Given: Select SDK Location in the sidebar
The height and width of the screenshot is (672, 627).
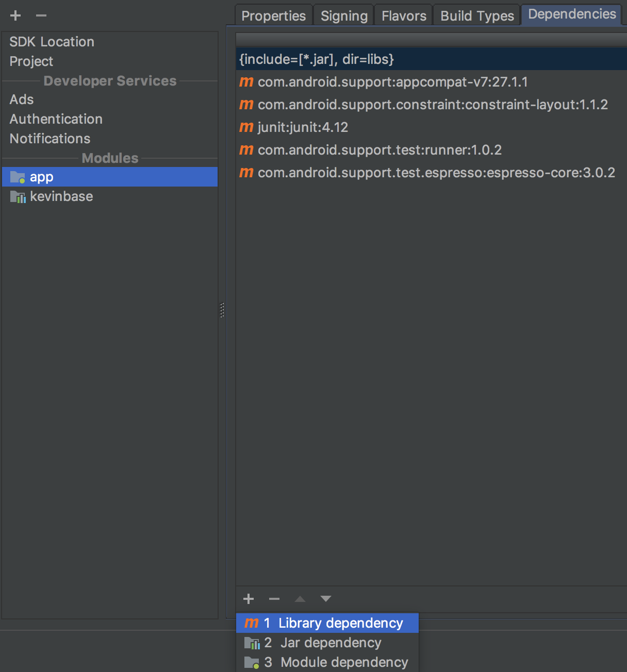Looking at the screenshot, I should [52, 42].
